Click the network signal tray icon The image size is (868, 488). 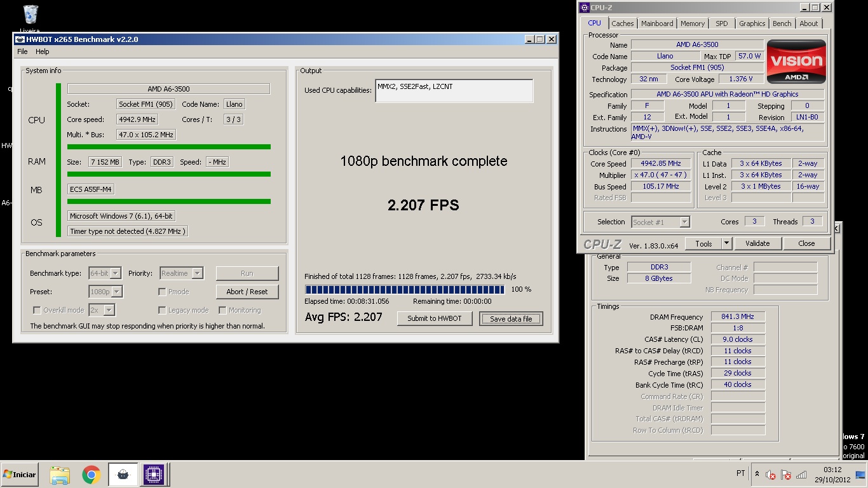click(801, 475)
